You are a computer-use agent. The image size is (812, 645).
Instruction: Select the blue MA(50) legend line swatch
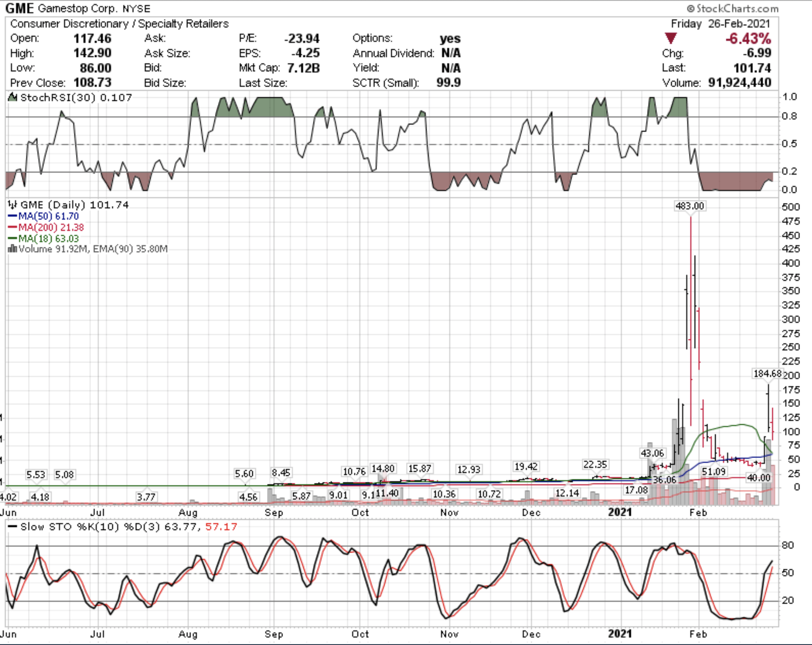(12, 216)
